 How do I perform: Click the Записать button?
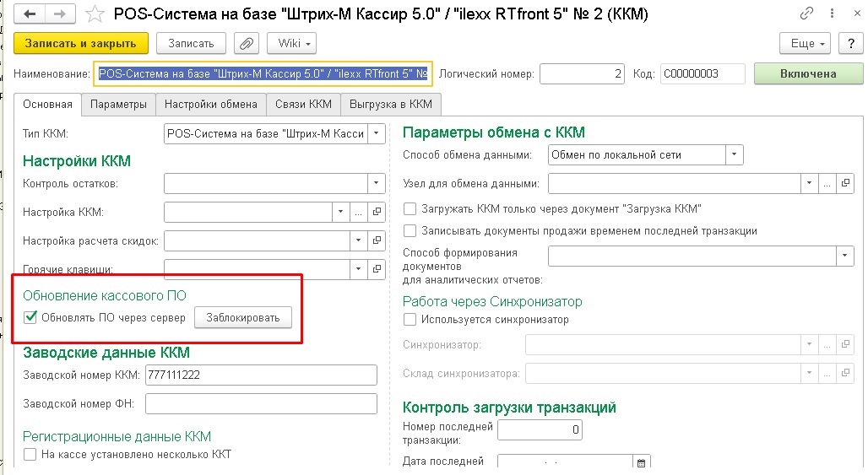pos(191,43)
